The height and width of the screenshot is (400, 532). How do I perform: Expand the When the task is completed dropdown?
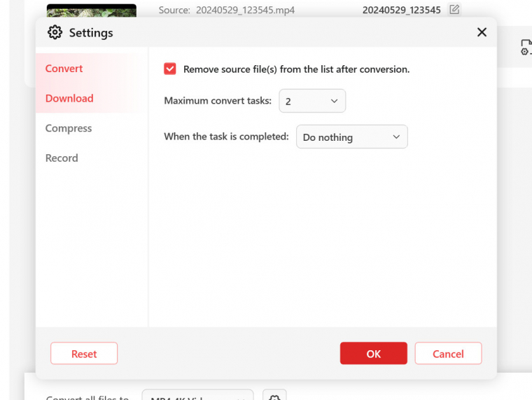351,137
